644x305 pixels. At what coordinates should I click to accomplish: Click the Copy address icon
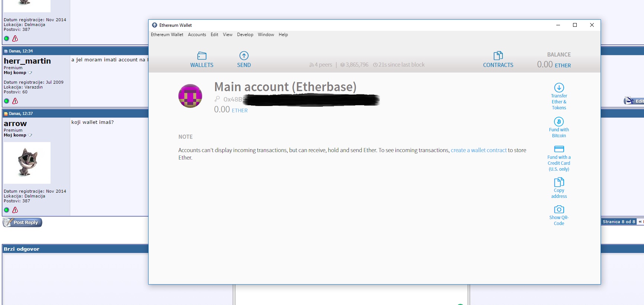point(559,182)
